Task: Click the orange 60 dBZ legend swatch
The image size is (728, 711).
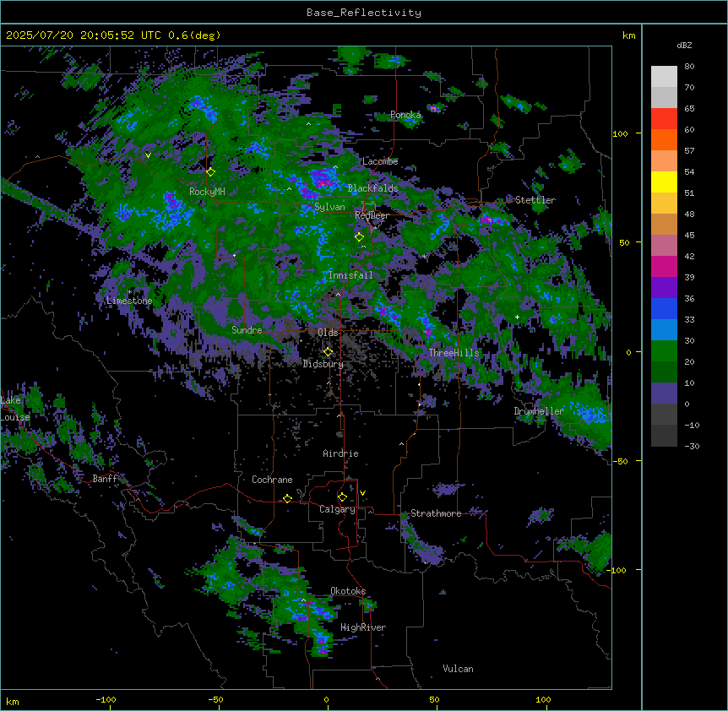Action: (664, 139)
